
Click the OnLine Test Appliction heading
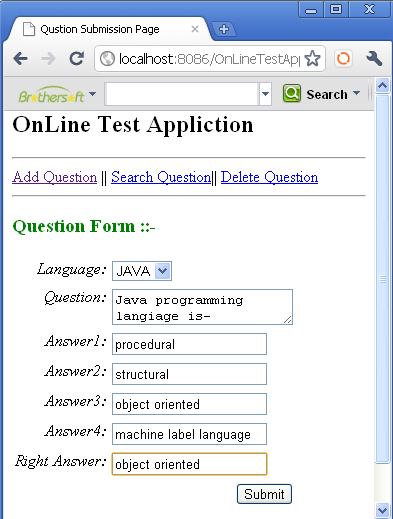coord(133,125)
